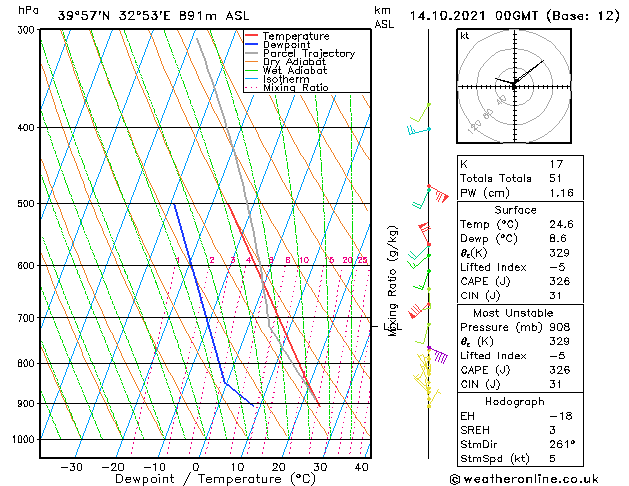Click the -30 temperature axis label

coord(71,467)
